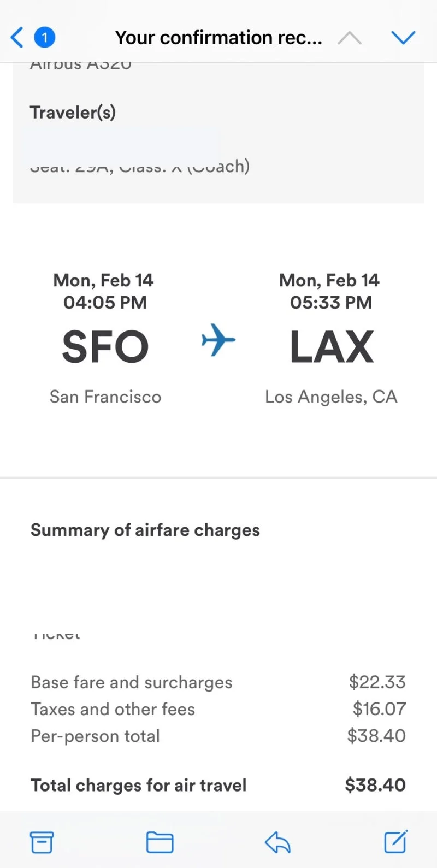437x868 pixels.
Task: Archive this email using the box icon
Action: tap(42, 842)
